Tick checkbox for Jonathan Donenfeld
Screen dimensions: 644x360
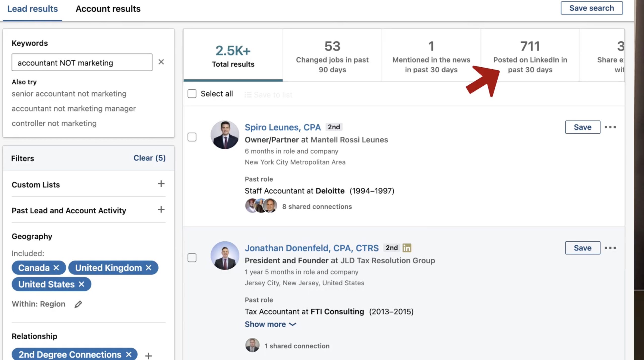click(x=192, y=258)
